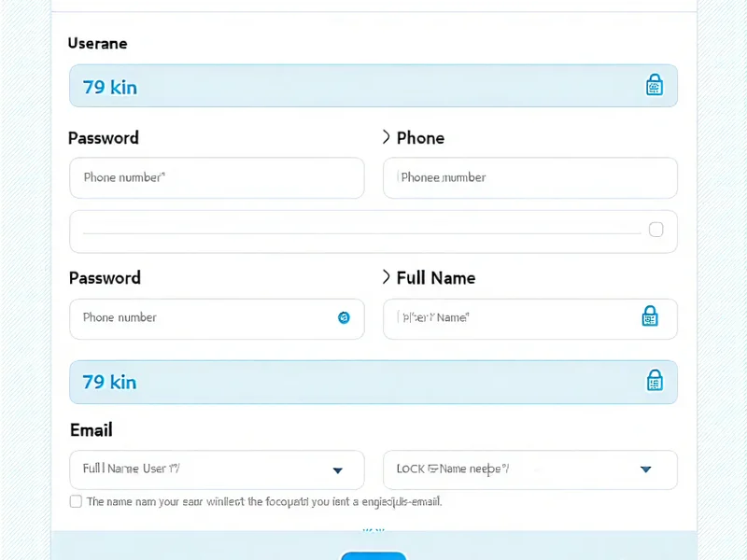
Task: Click the lock icon in the Full Name field
Action: click(x=650, y=316)
